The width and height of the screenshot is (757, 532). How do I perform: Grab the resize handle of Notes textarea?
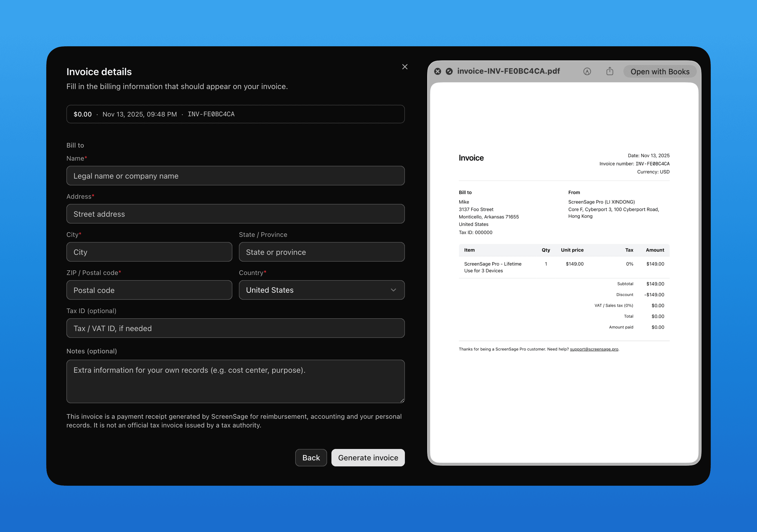[402, 400]
